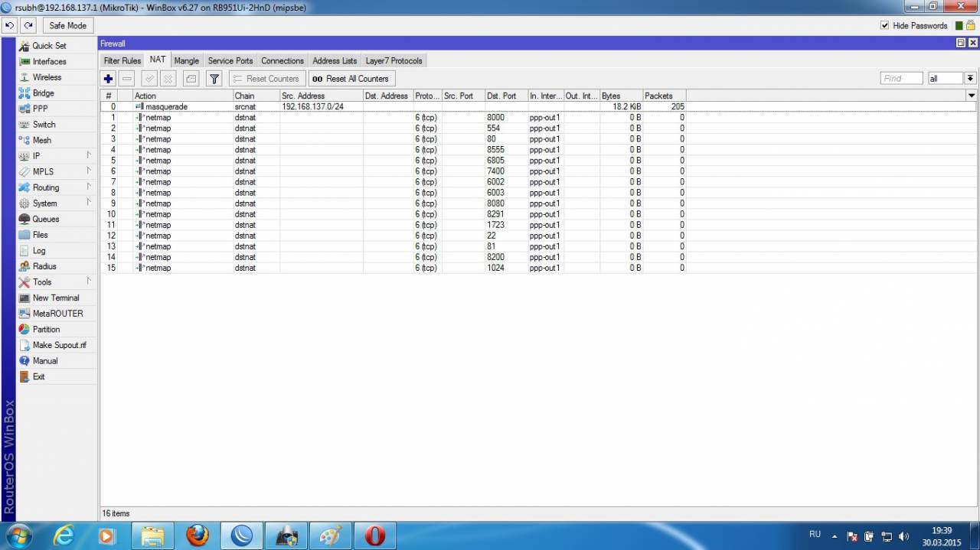Sort by the Chain column header
The image size is (980, 550).
coord(256,96)
